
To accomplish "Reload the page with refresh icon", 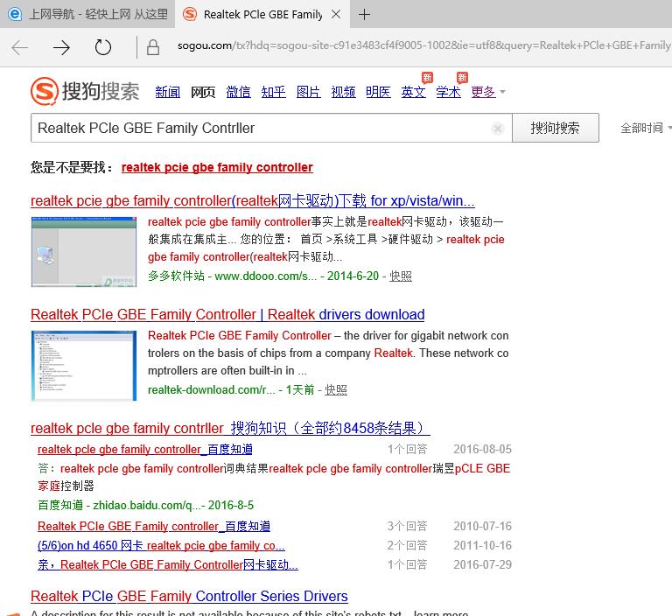I will pyautogui.click(x=103, y=47).
